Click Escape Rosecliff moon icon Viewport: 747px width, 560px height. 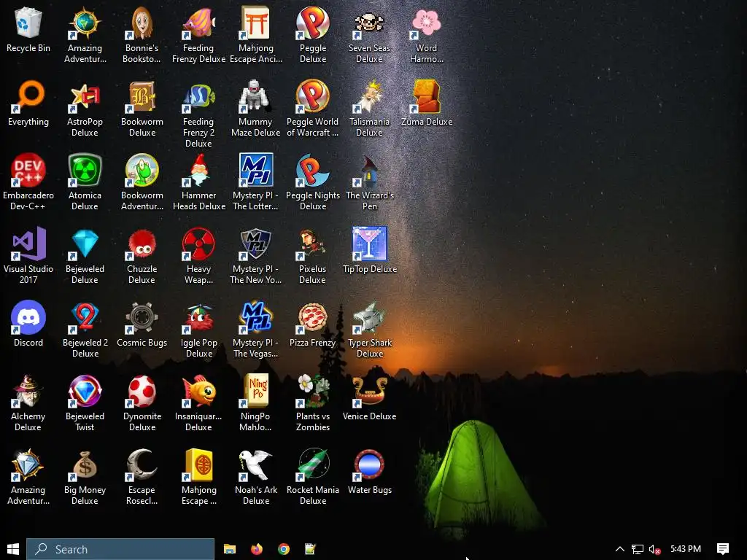[x=142, y=464]
